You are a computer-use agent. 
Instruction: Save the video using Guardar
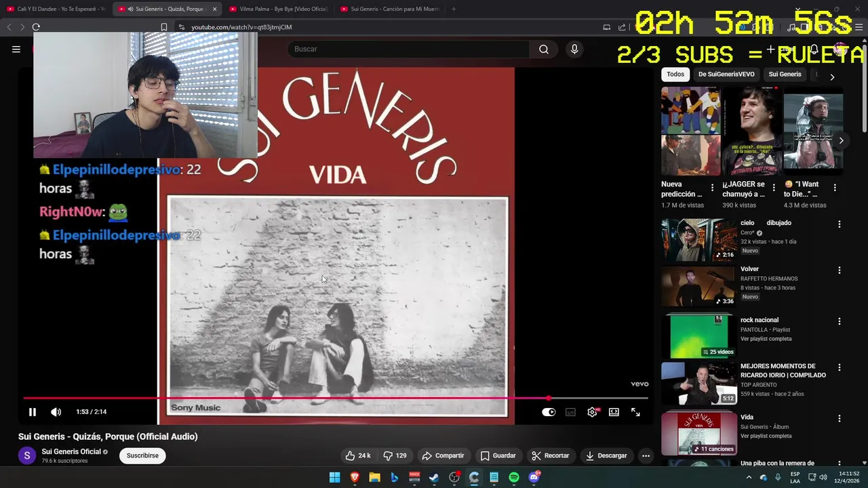pyautogui.click(x=498, y=455)
